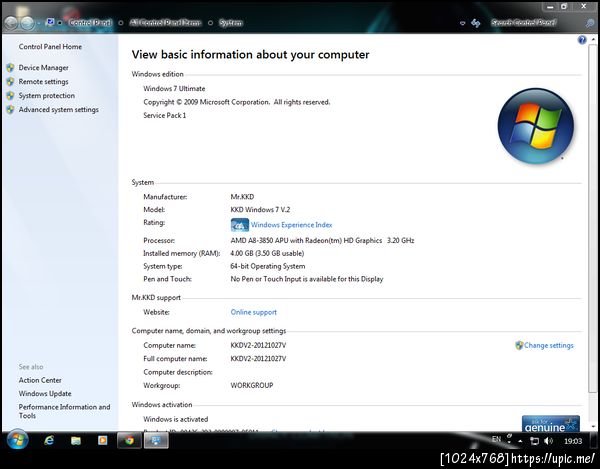Click Change settings for computer name
The height and width of the screenshot is (469, 600).
click(x=548, y=345)
